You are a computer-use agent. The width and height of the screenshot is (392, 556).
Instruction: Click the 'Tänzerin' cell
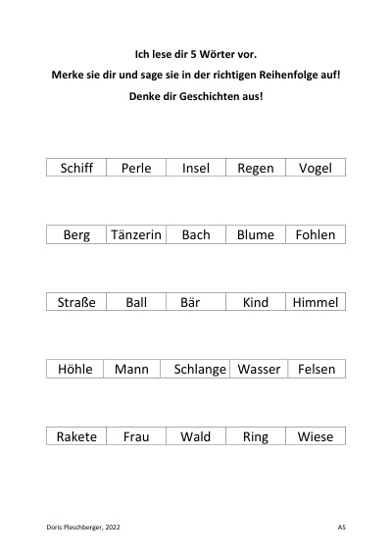click(x=136, y=234)
